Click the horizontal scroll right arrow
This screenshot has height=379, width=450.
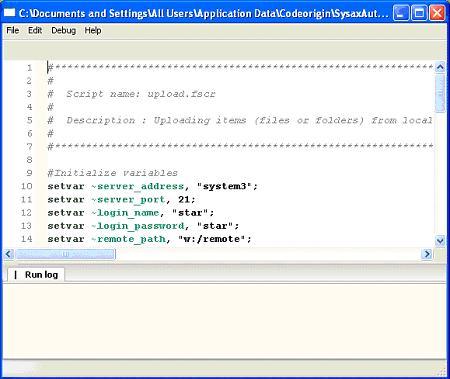click(427, 254)
